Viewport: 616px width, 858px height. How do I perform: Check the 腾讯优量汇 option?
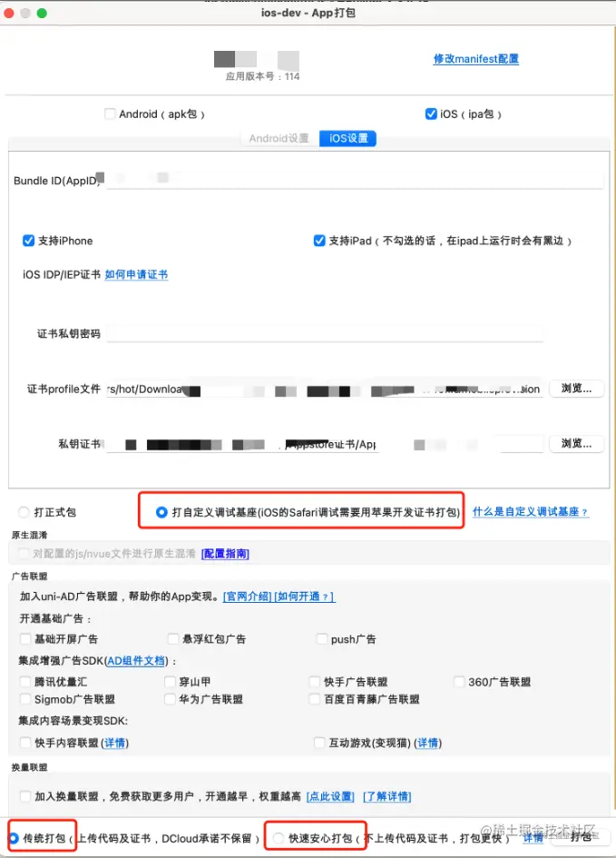[x=25, y=681]
